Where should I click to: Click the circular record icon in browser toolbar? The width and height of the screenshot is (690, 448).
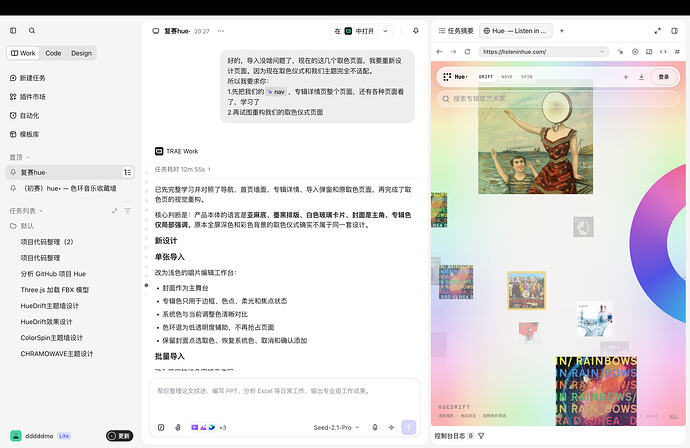pyautogui.click(x=635, y=52)
